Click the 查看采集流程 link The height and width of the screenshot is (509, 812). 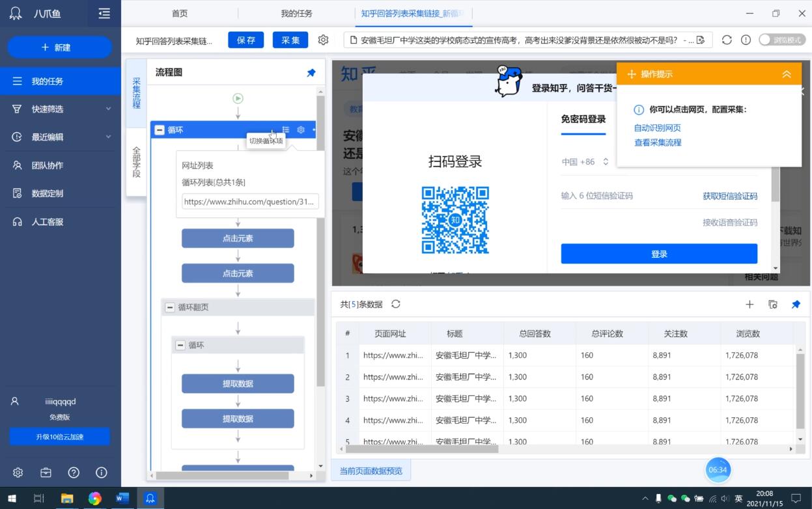click(658, 143)
